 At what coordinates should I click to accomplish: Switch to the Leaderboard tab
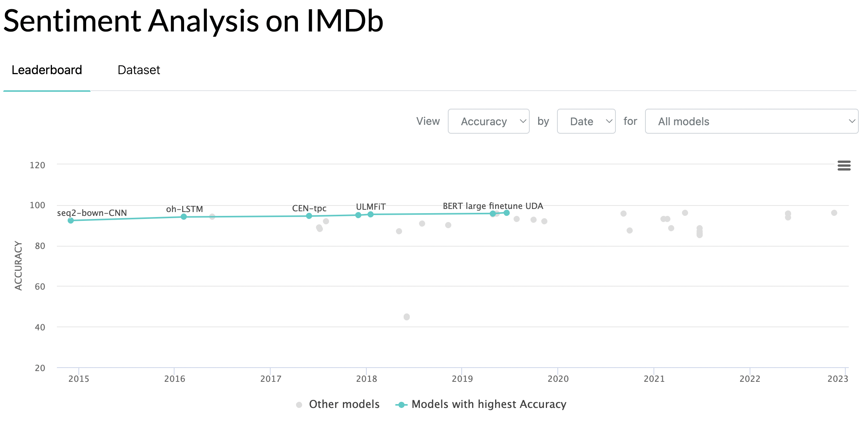[x=47, y=70]
